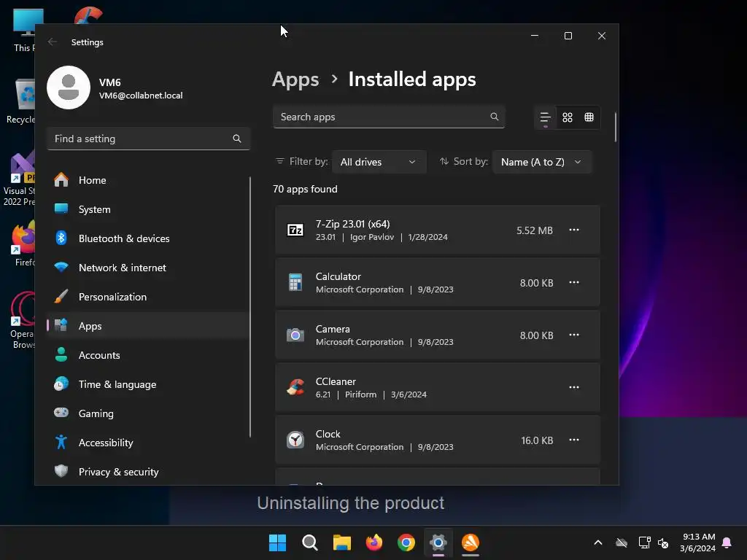
Task: Open Gaming settings
Action: 147,413
